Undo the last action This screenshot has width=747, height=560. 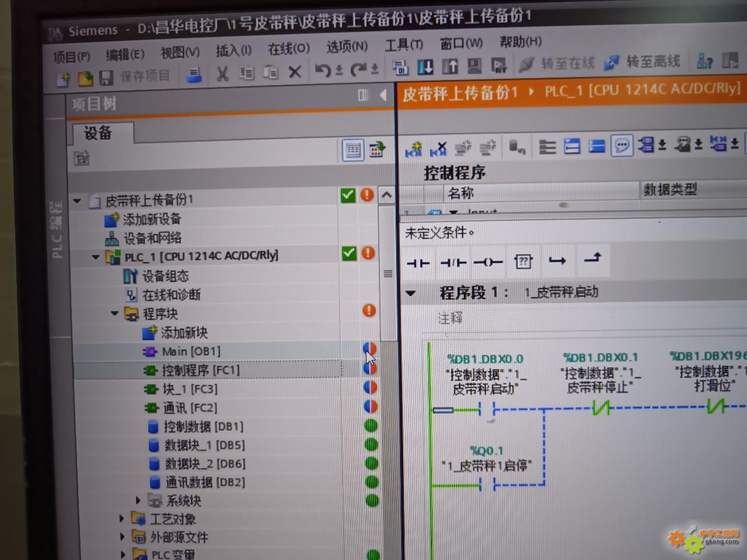[323, 71]
